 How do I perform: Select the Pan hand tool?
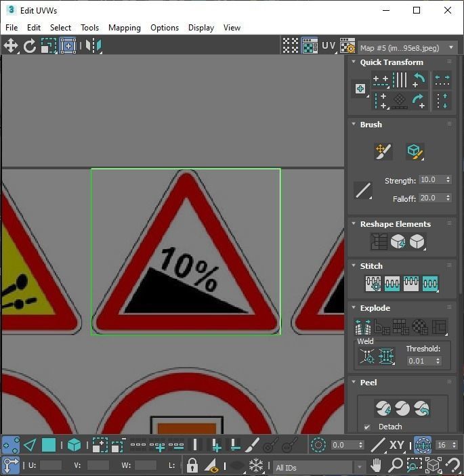pyautogui.click(x=376, y=465)
